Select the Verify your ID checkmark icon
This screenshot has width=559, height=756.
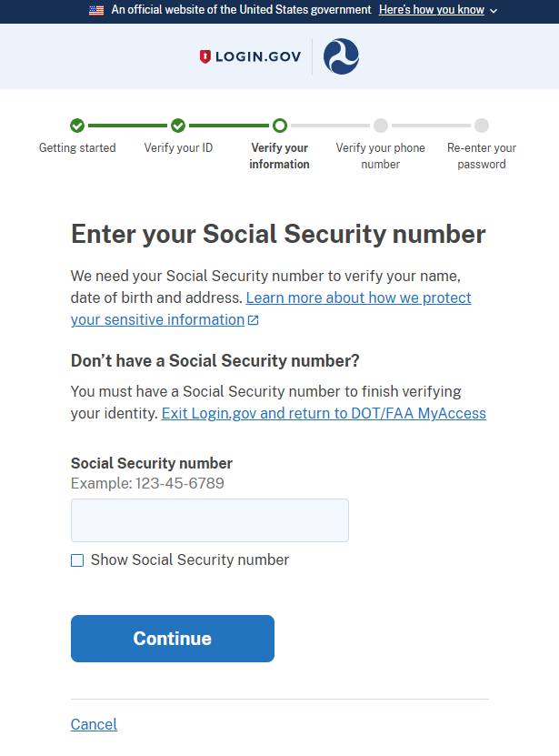click(178, 126)
